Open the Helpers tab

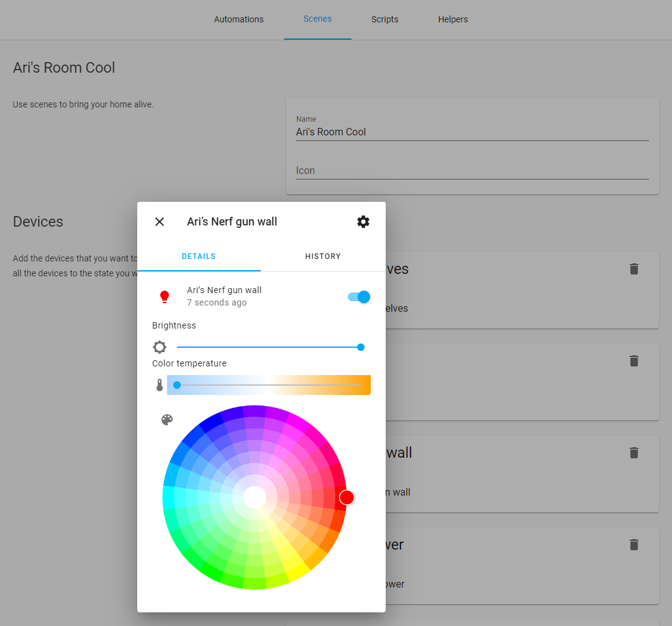[453, 19]
